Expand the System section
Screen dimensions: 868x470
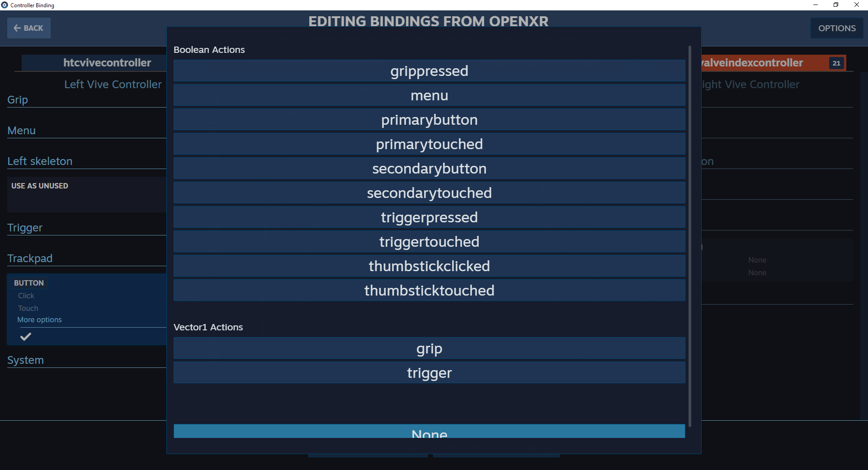tap(25, 360)
